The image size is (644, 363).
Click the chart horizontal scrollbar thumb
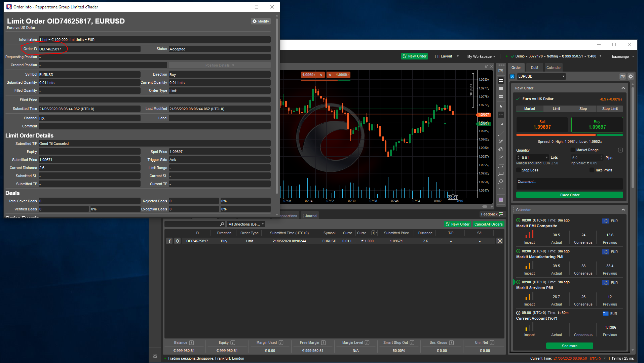(485, 206)
